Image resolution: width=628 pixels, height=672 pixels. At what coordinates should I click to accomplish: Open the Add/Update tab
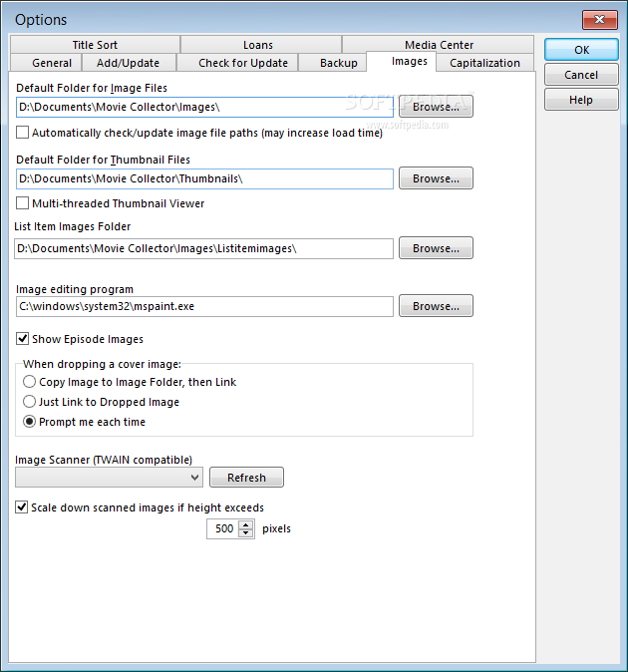point(128,63)
